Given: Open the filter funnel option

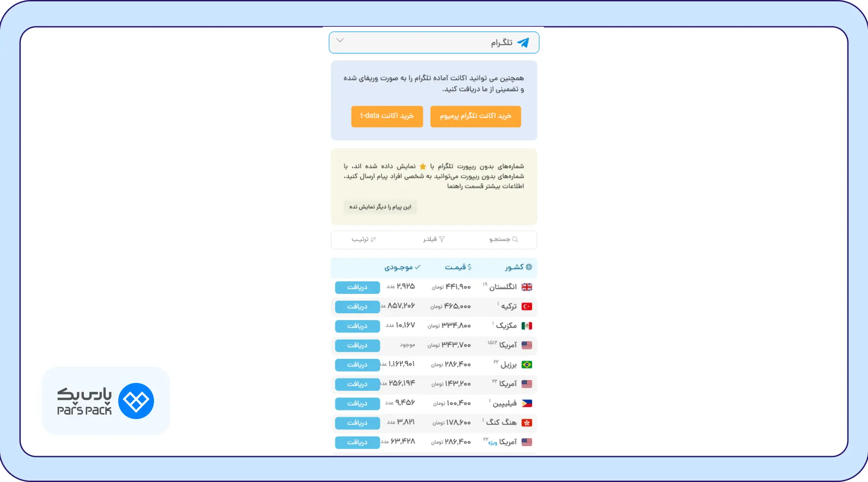Looking at the screenshot, I should click(x=434, y=239).
